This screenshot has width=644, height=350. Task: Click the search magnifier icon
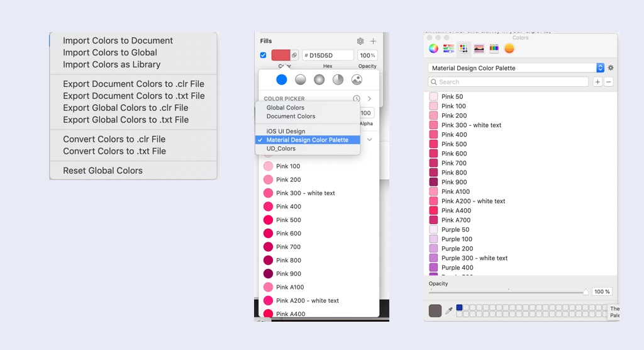coord(434,82)
